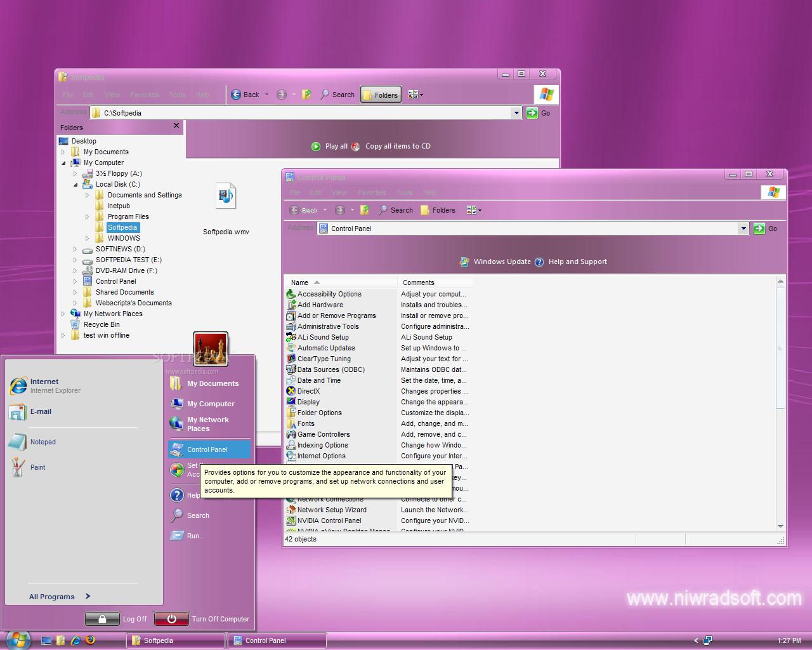
Task: Select Automatic Updates item
Action: click(x=321, y=348)
